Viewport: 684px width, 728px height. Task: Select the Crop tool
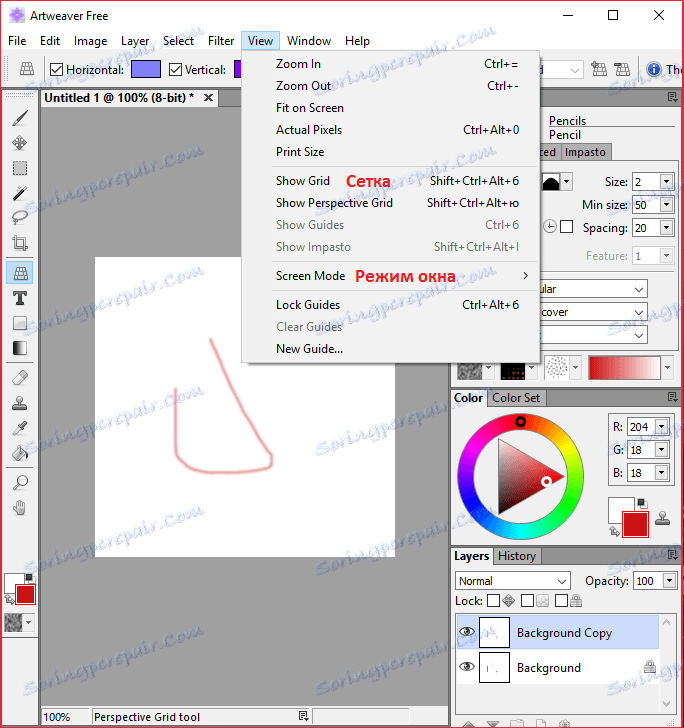click(x=20, y=243)
